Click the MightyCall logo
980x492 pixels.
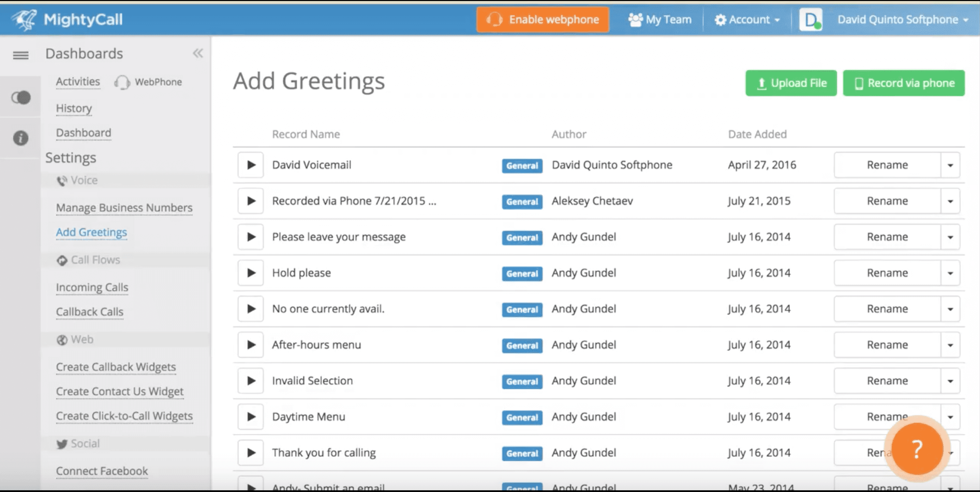coord(67,19)
